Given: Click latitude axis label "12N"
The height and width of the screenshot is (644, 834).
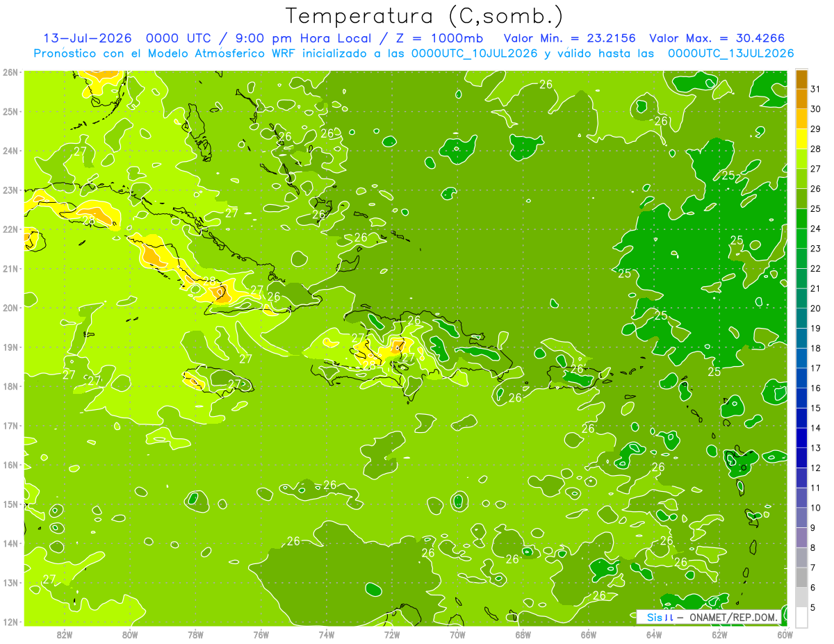Looking at the screenshot, I should tap(10, 622).
